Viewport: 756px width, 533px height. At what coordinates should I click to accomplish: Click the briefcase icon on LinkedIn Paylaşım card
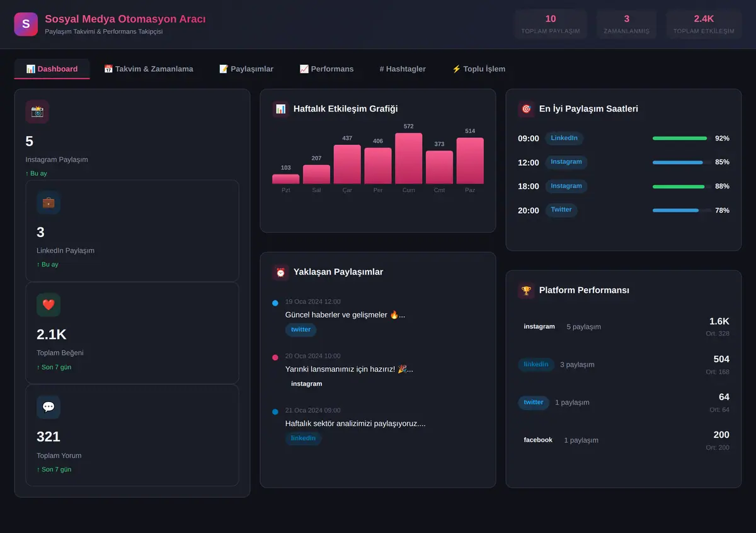(49, 202)
